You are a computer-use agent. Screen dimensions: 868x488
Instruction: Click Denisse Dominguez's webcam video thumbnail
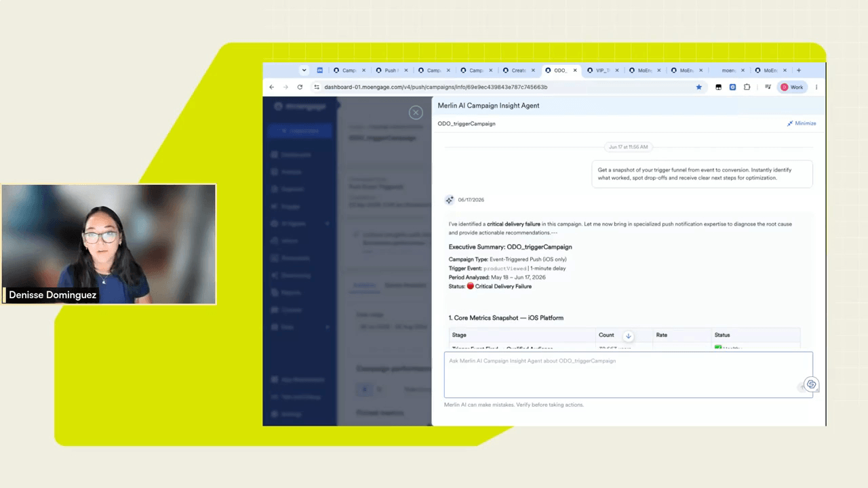pos(108,244)
